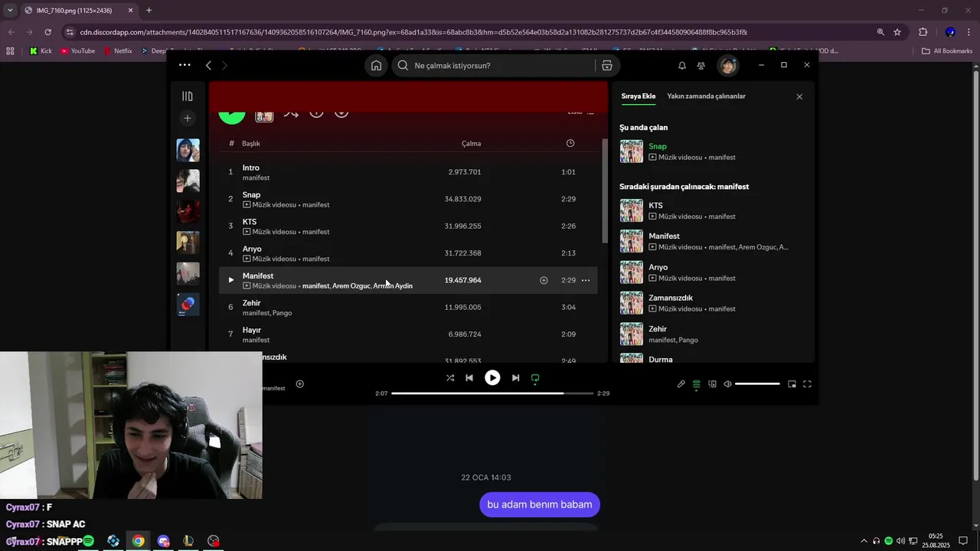Open All Bookmarks folder
Viewport: 980px width, 551px height.
[x=947, y=51]
